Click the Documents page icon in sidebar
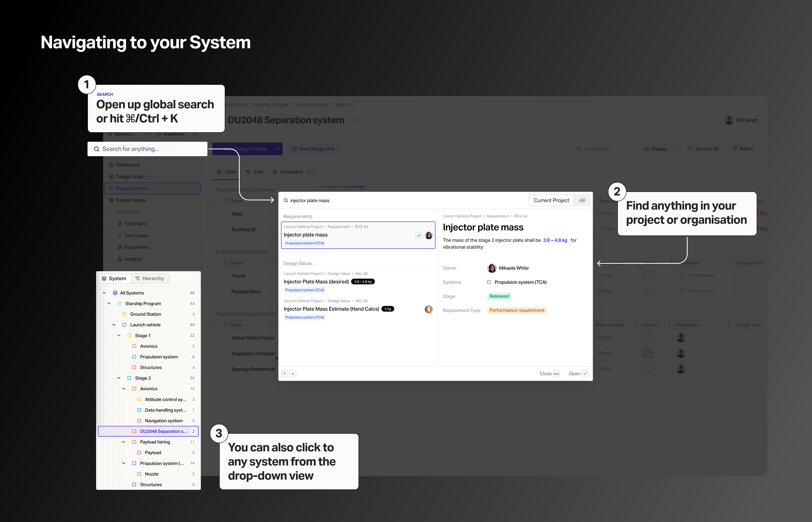The width and height of the screenshot is (812, 522). pyautogui.click(x=120, y=247)
